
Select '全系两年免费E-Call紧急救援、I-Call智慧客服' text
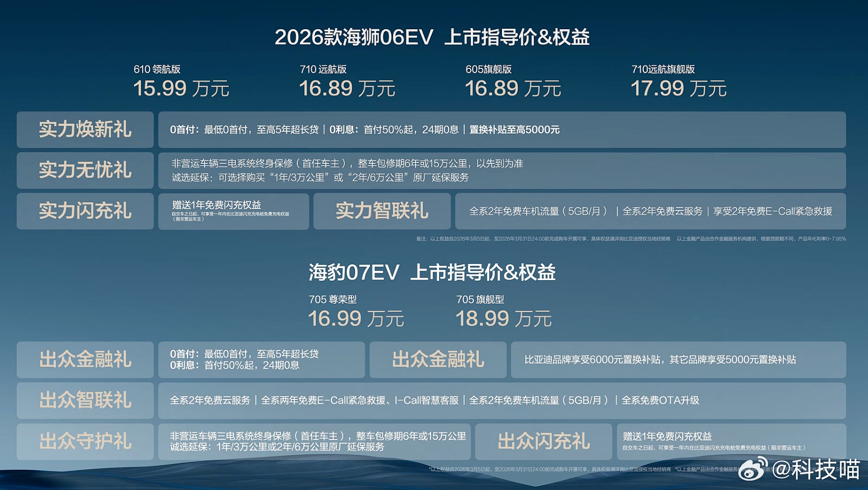point(360,400)
